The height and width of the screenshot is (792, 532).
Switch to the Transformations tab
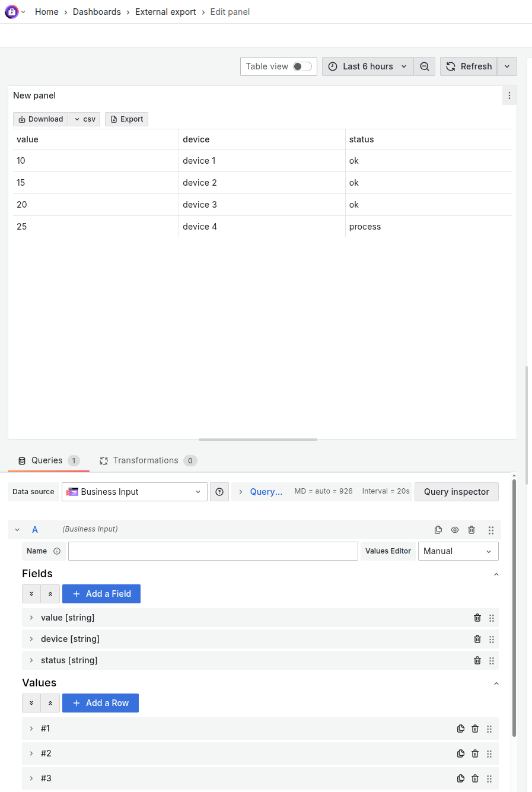[146, 460]
